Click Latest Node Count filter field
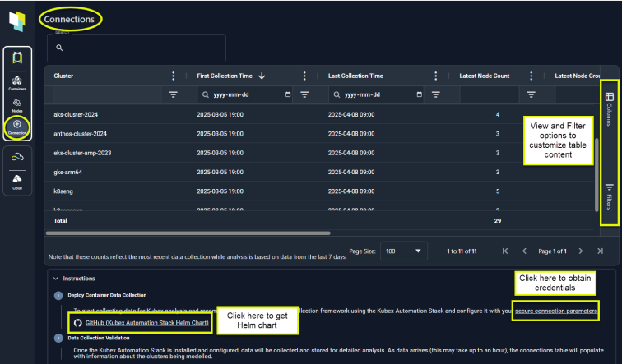 click(x=489, y=94)
